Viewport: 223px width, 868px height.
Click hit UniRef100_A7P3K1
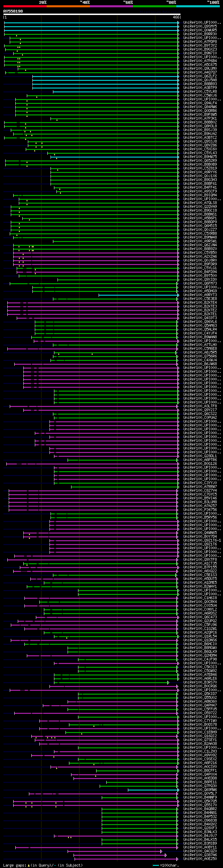pos(200,118)
